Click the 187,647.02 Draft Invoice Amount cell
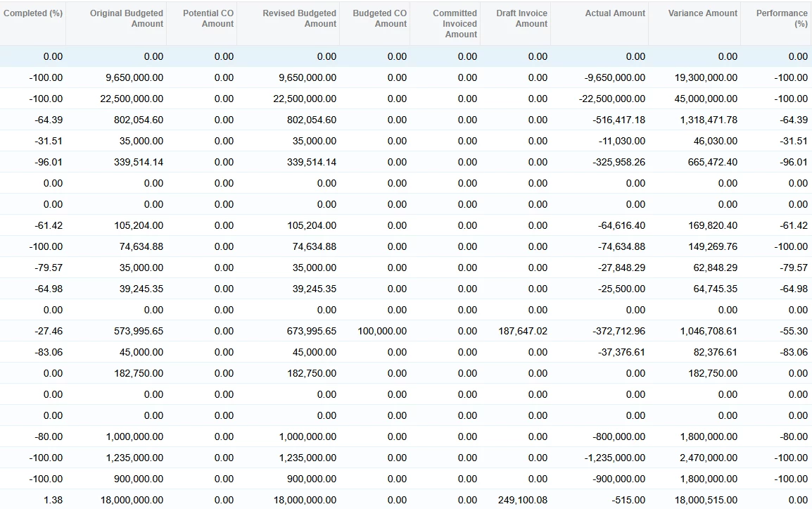Image resolution: width=812 pixels, height=509 pixels. click(x=523, y=331)
